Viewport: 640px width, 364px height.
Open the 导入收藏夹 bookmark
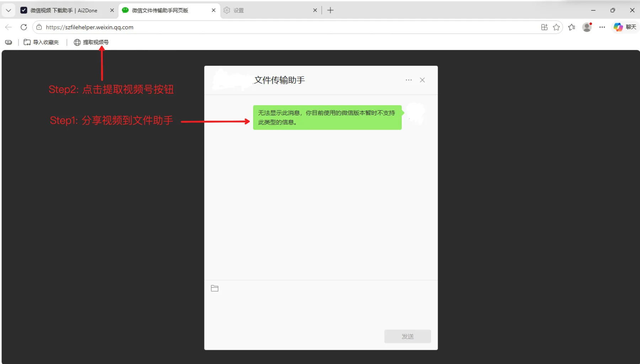click(x=41, y=42)
